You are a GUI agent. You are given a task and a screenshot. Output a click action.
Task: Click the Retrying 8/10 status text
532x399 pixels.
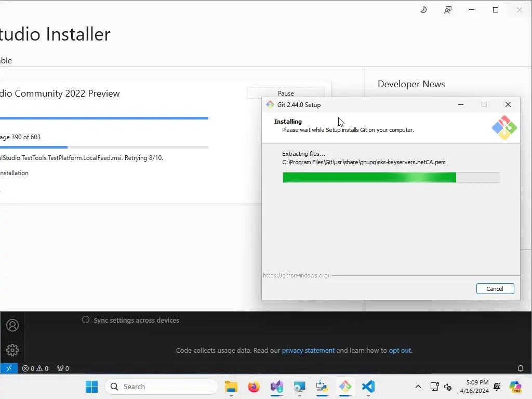point(144,158)
